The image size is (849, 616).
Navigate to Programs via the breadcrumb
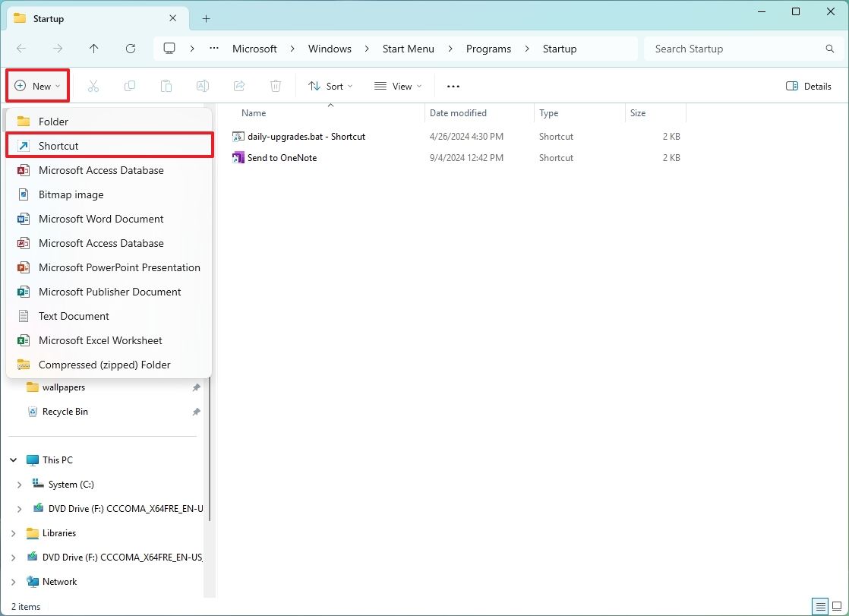[488, 48]
